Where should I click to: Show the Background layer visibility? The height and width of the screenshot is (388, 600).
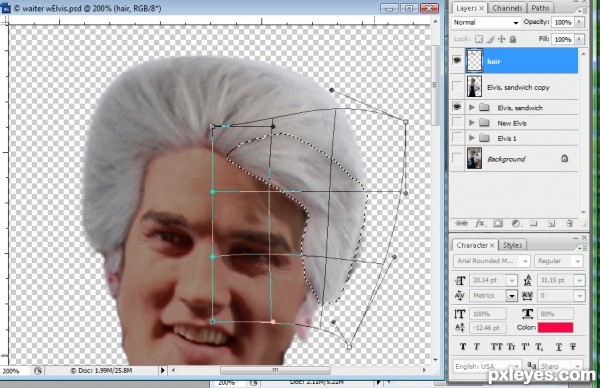click(457, 158)
